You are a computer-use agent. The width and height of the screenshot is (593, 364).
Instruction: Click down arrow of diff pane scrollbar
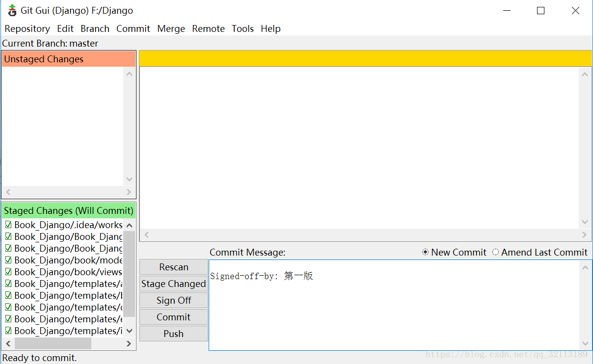(585, 222)
